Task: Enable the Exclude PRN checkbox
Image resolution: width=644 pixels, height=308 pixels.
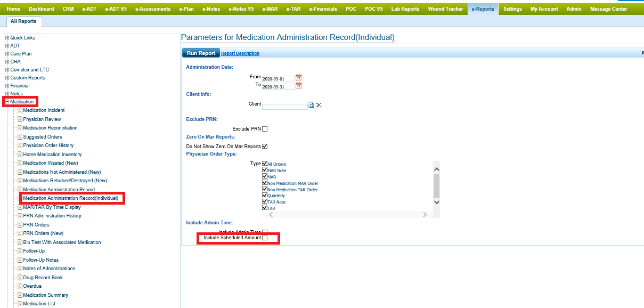Action: pos(265,129)
